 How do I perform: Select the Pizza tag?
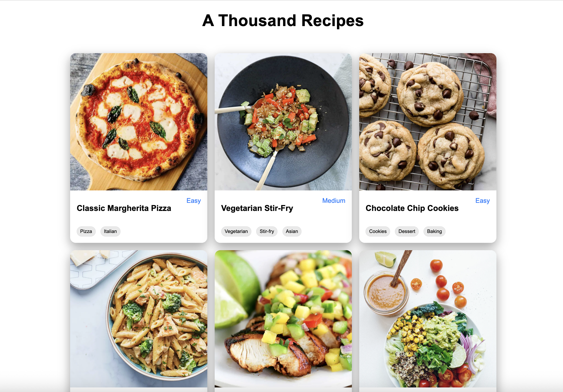[86, 231]
